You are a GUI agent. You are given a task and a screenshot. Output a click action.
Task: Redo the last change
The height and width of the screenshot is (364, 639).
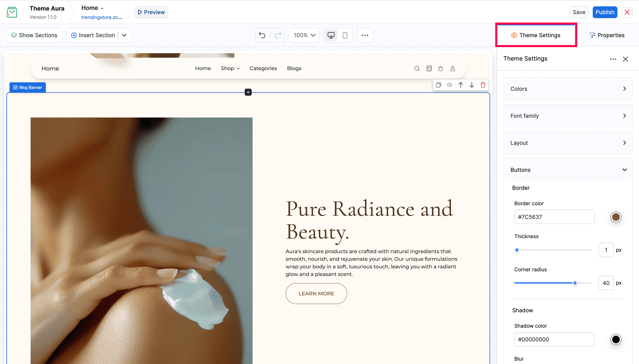278,35
